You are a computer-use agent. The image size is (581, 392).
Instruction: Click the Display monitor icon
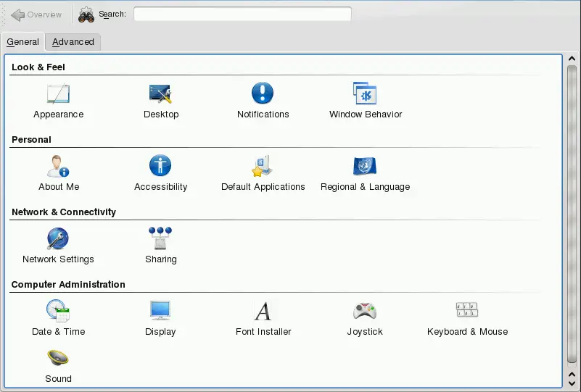coord(160,312)
